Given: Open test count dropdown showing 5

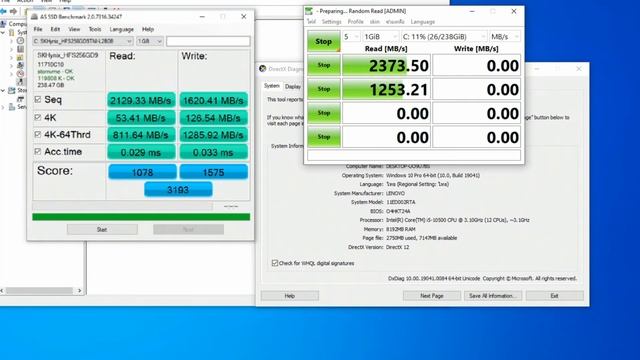Looking at the screenshot, I should [351, 37].
